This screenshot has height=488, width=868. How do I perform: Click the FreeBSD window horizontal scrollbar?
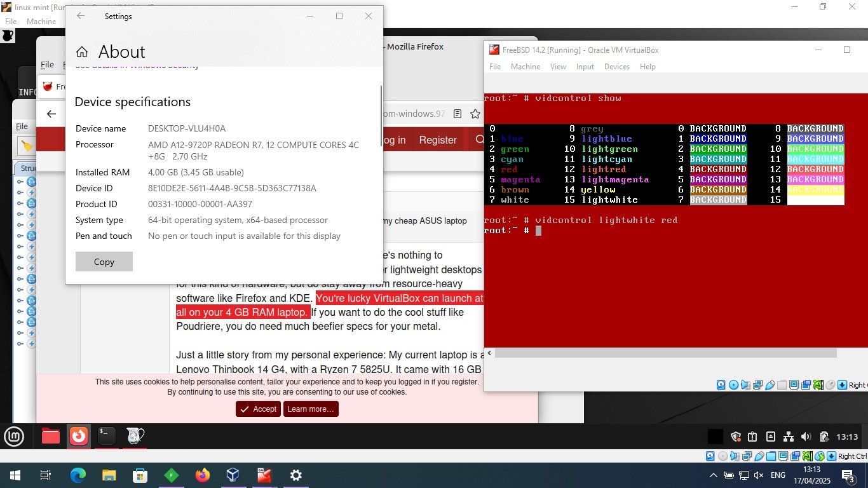(674, 353)
